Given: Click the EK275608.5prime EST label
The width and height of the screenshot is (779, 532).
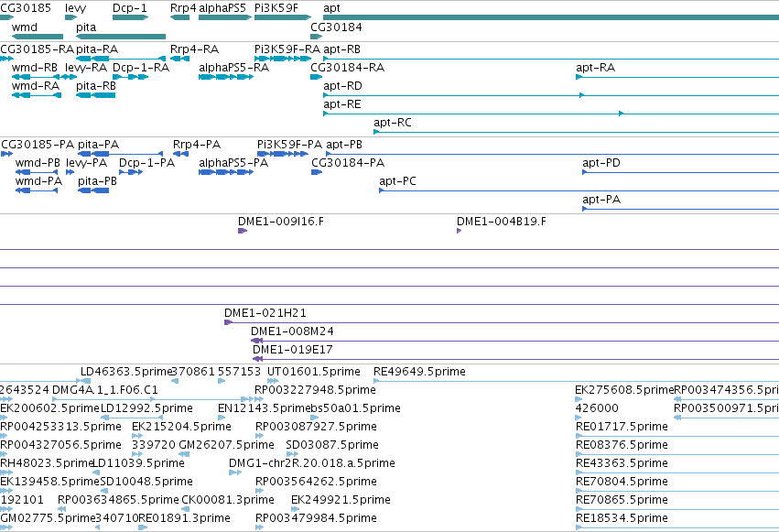Looking at the screenshot, I should tap(624, 390).
